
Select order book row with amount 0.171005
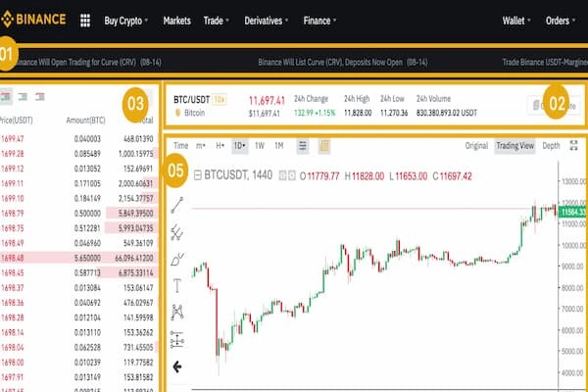click(x=78, y=183)
